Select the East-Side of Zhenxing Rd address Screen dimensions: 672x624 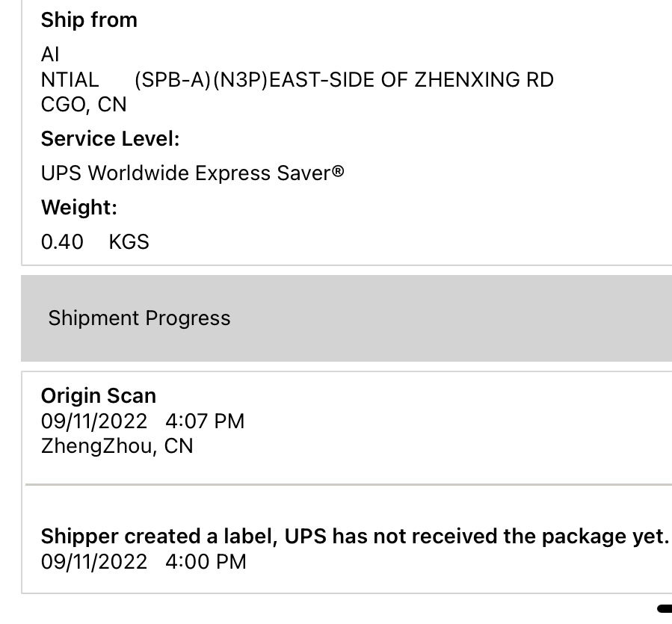click(411, 79)
